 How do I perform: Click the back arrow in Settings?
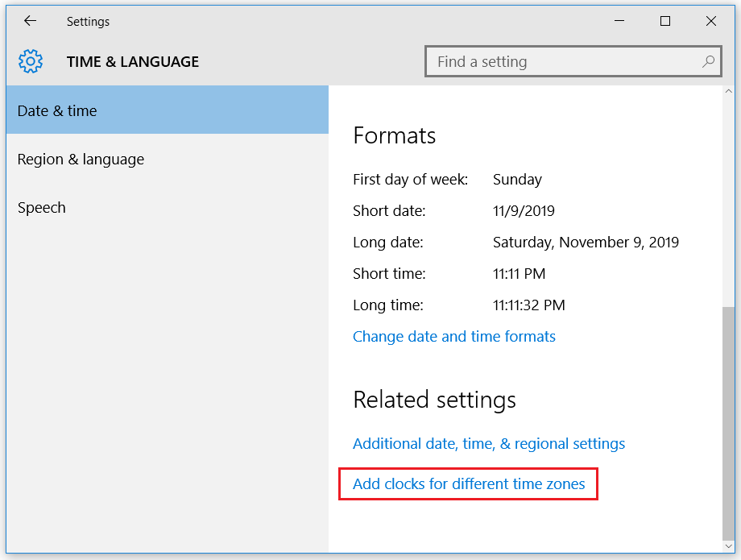[31, 21]
